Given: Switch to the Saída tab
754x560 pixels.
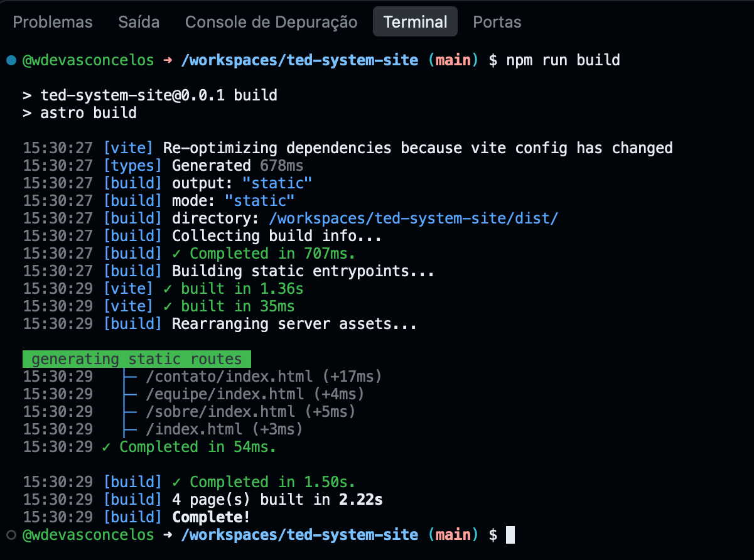Looking at the screenshot, I should click(x=139, y=22).
